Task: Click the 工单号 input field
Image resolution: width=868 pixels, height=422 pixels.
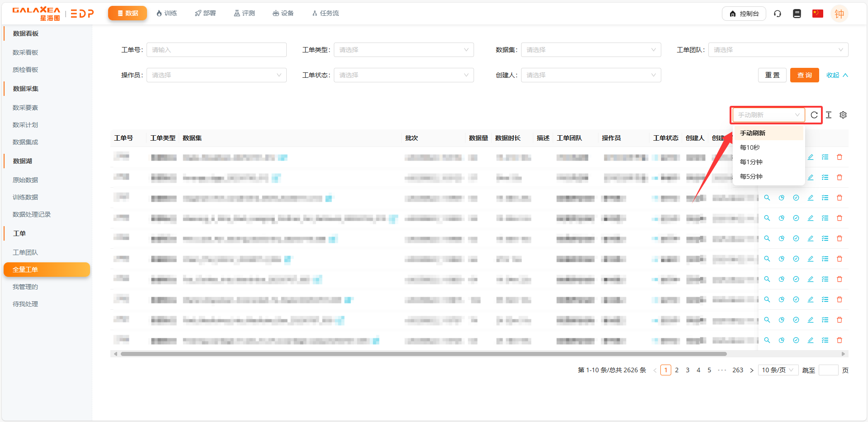Action: click(216, 50)
